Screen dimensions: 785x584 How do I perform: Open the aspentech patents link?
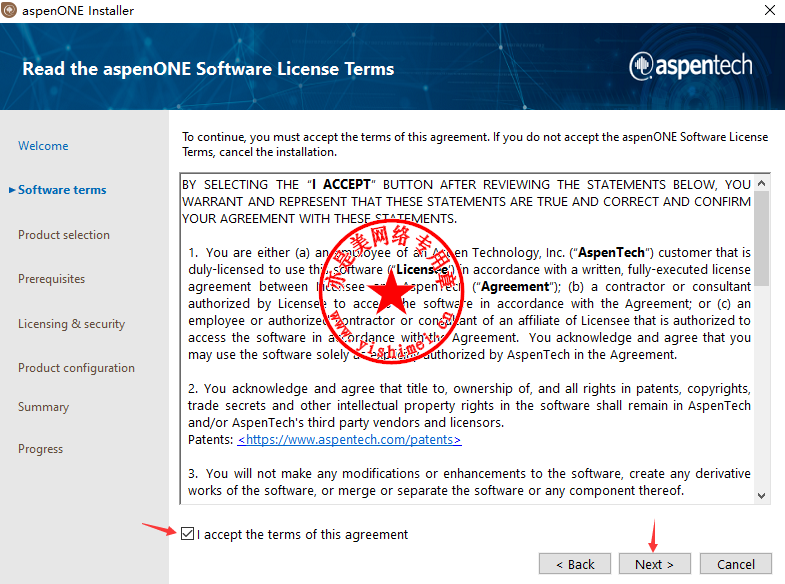(x=349, y=439)
